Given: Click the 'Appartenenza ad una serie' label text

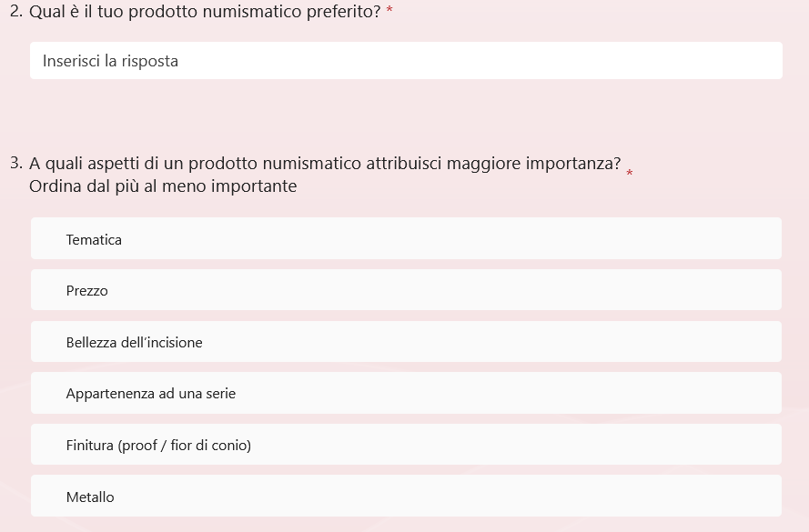Looking at the screenshot, I should tap(150, 394).
